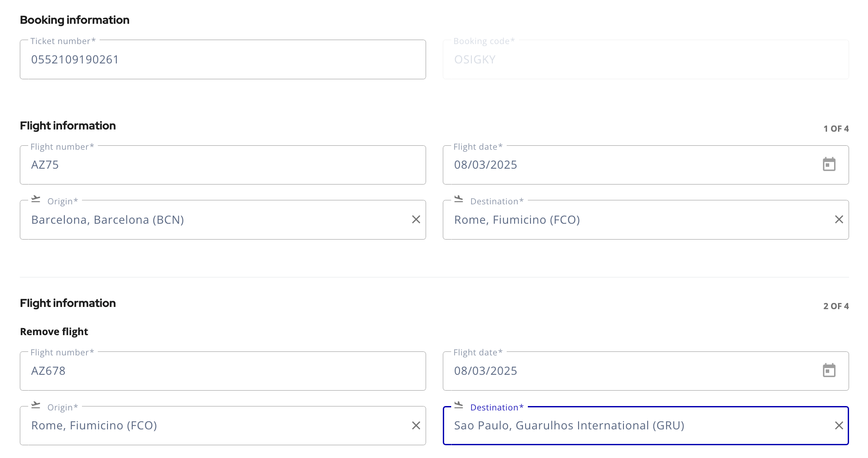The image size is (868, 458).
Task: Click Remove flight link for second flight
Action: [54, 332]
